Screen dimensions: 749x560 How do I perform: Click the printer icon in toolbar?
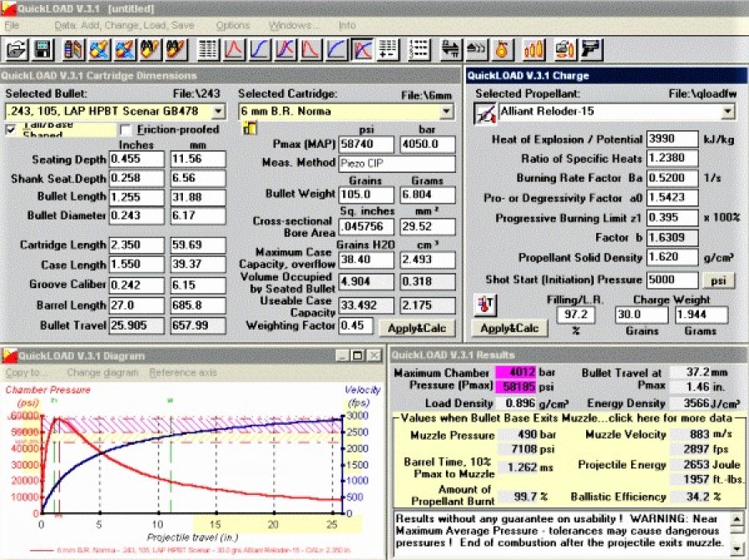(565, 50)
